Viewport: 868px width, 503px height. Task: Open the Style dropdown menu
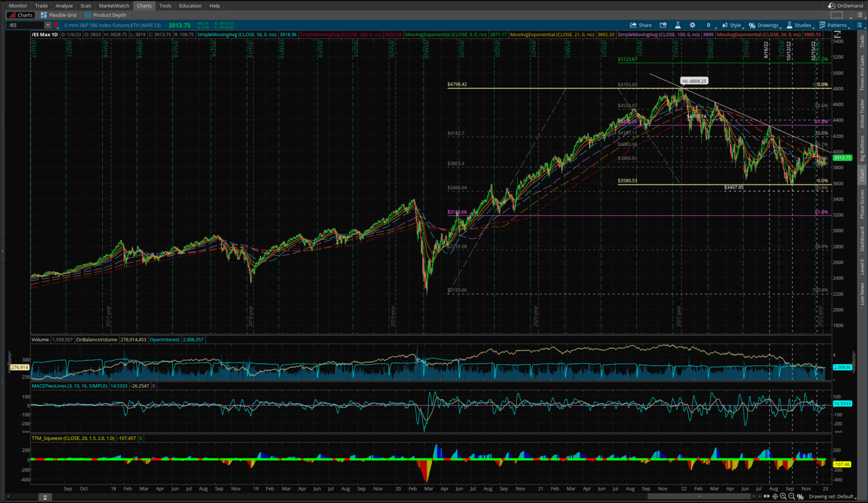click(732, 25)
